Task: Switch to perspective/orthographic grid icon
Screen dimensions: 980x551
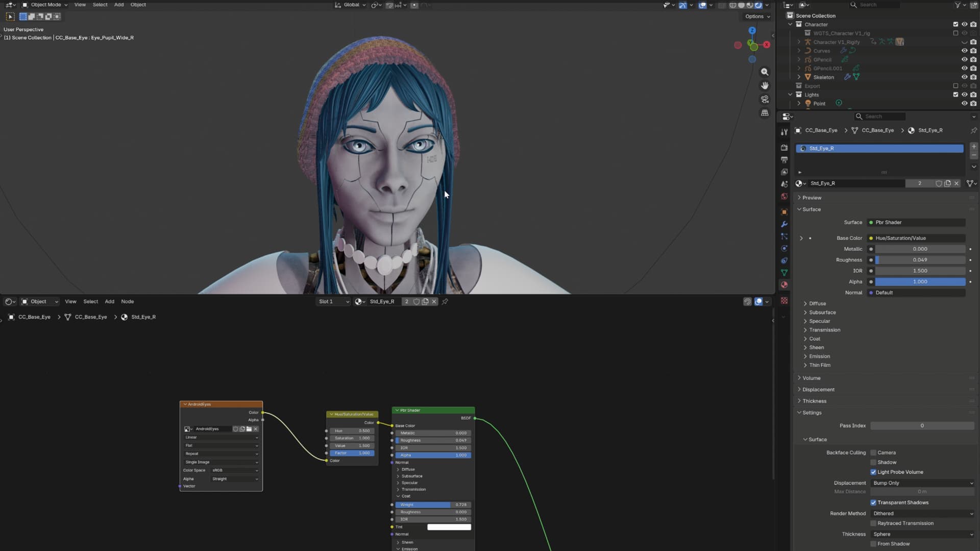Action: pos(765,113)
